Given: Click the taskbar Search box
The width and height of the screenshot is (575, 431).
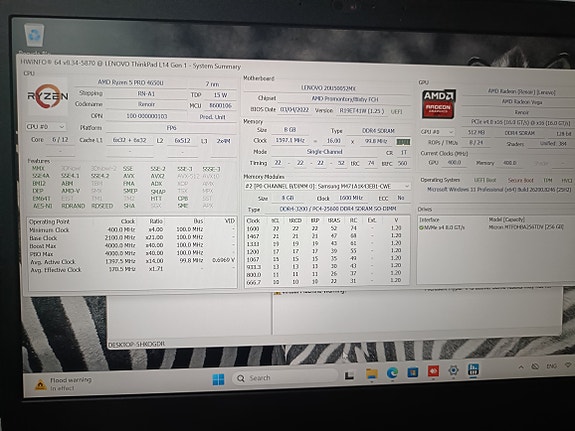Looking at the screenshot, I should click(x=285, y=377).
